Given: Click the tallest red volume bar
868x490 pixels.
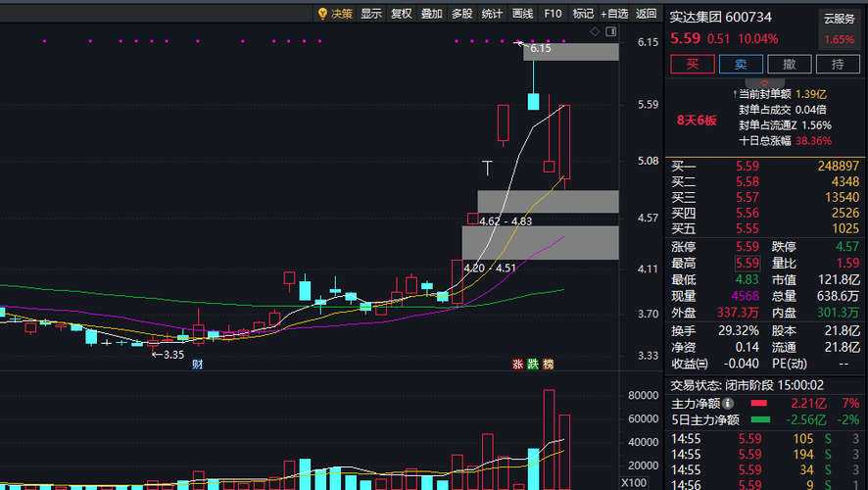Looking at the screenshot, I should pyautogui.click(x=550, y=440).
